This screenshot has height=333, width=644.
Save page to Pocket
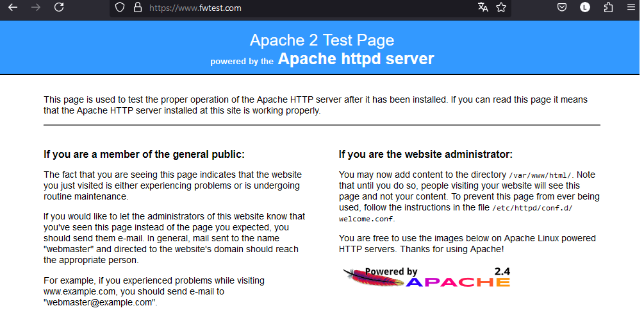562,7
